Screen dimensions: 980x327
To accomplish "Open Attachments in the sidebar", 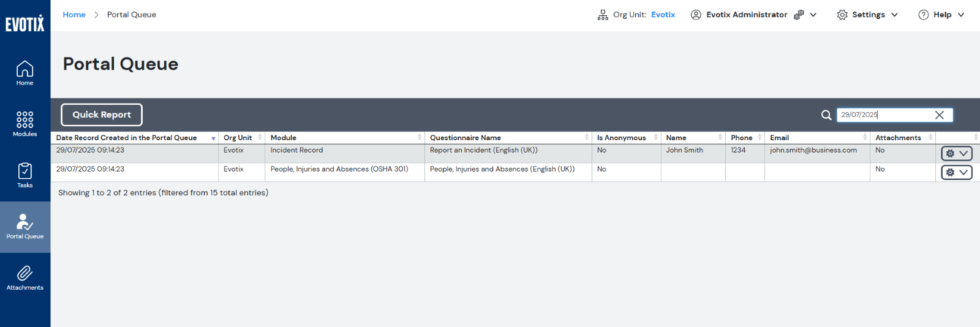I will 25,277.
